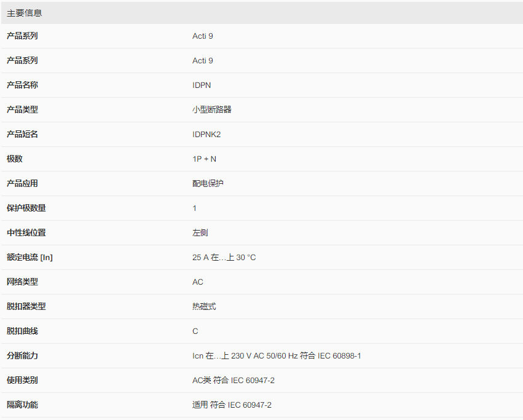Select the 网络类型 label

(x=22, y=282)
